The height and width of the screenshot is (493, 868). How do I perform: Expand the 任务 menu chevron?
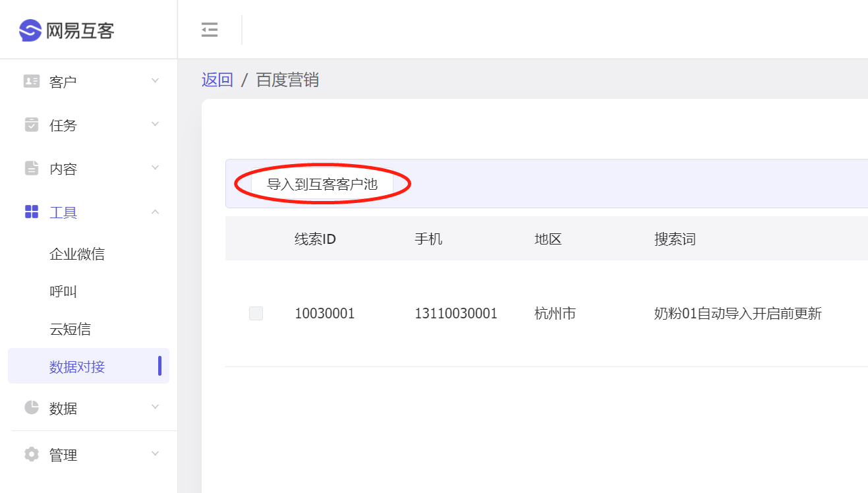coord(156,124)
